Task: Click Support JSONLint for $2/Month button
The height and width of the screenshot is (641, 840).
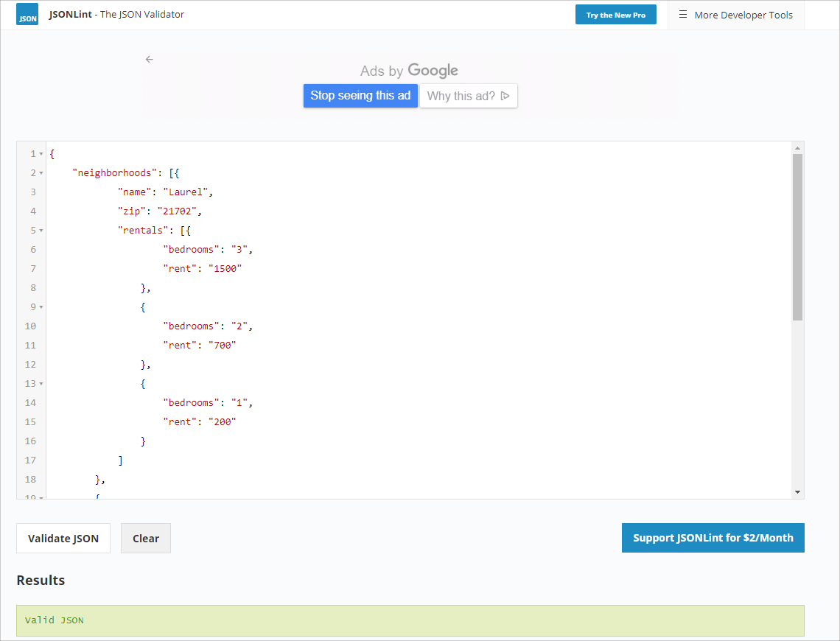Action: [713, 538]
